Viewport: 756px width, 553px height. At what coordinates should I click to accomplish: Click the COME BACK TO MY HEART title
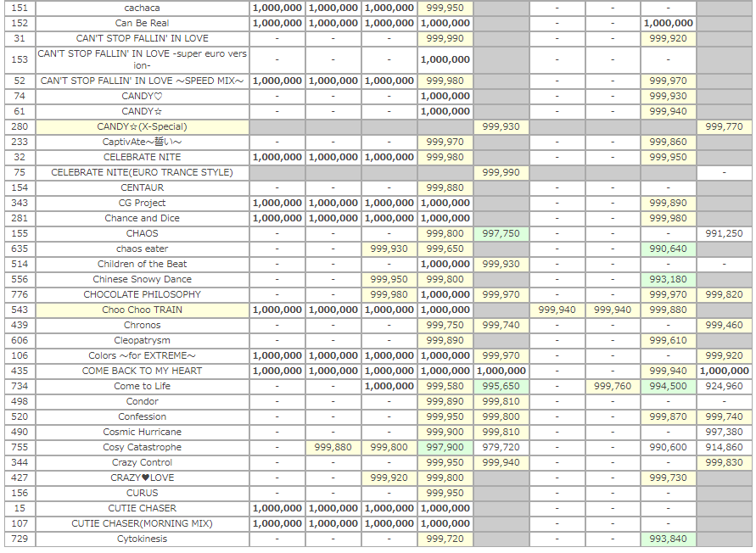pyautogui.click(x=143, y=371)
